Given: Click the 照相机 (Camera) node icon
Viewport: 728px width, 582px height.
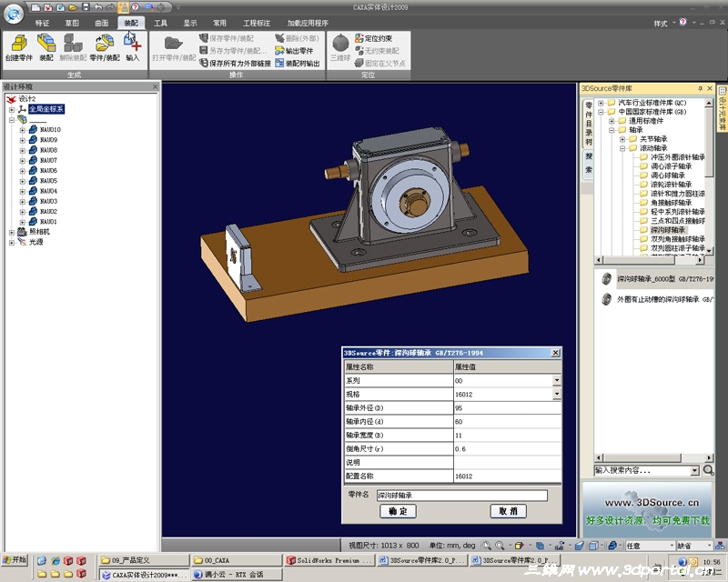Looking at the screenshot, I should (x=22, y=231).
